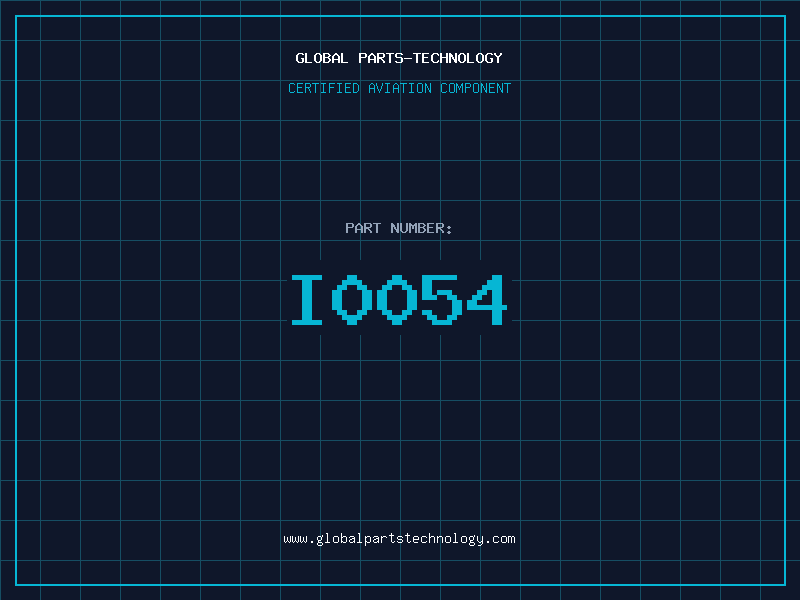The image size is (800, 600).
Task: Select the digit 4 in the part number
Action: coord(487,299)
